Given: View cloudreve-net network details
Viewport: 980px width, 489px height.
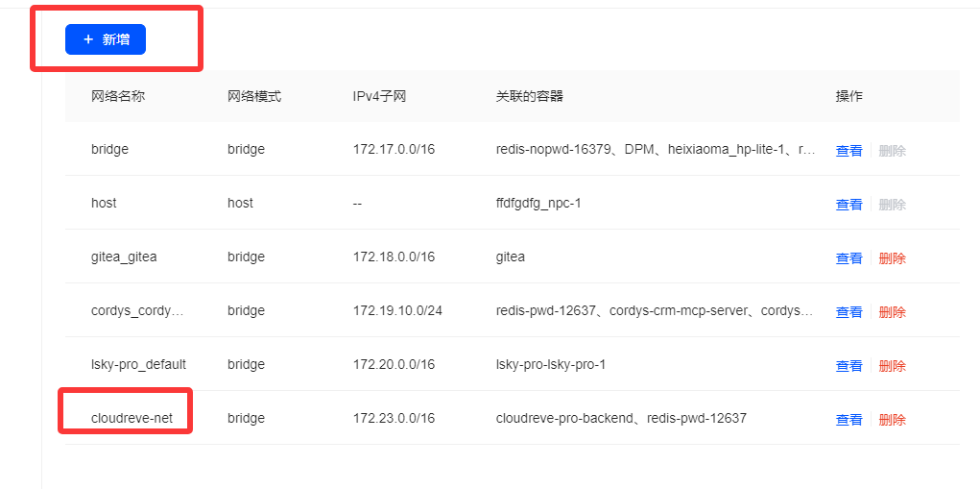Looking at the screenshot, I should (849, 420).
